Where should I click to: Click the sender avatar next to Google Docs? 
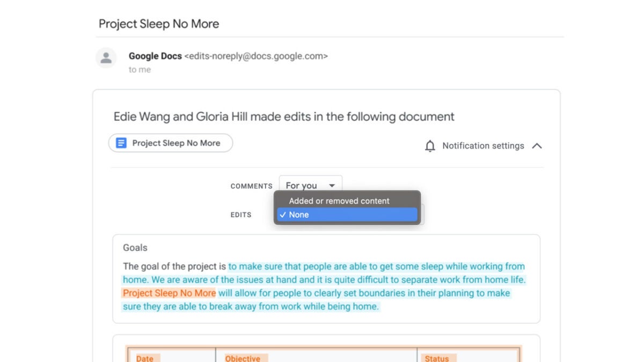pos(106,58)
